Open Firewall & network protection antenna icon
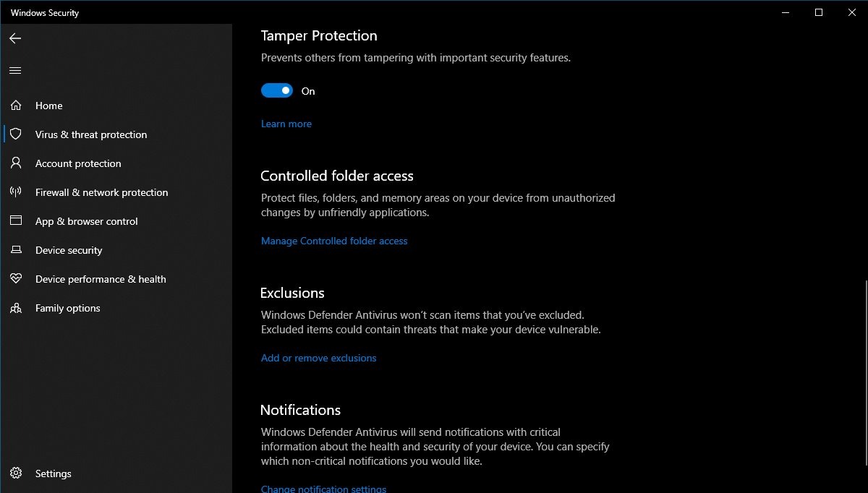 [x=16, y=192]
